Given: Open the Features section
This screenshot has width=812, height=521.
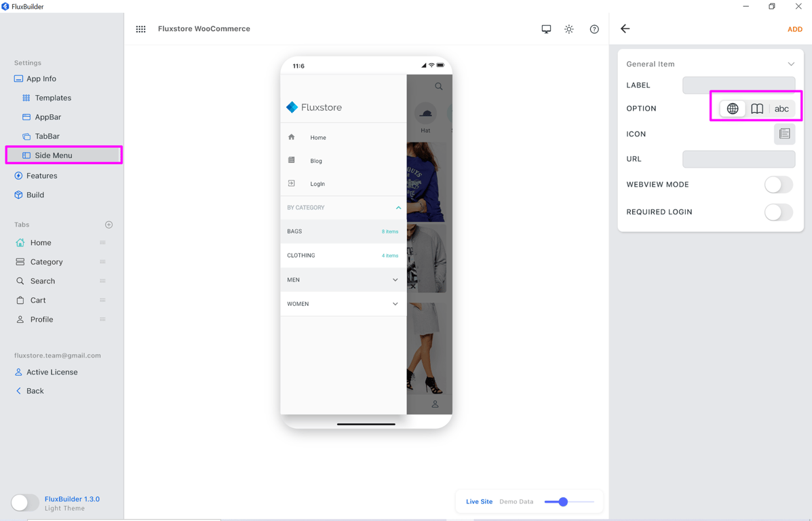Looking at the screenshot, I should click(36, 176).
